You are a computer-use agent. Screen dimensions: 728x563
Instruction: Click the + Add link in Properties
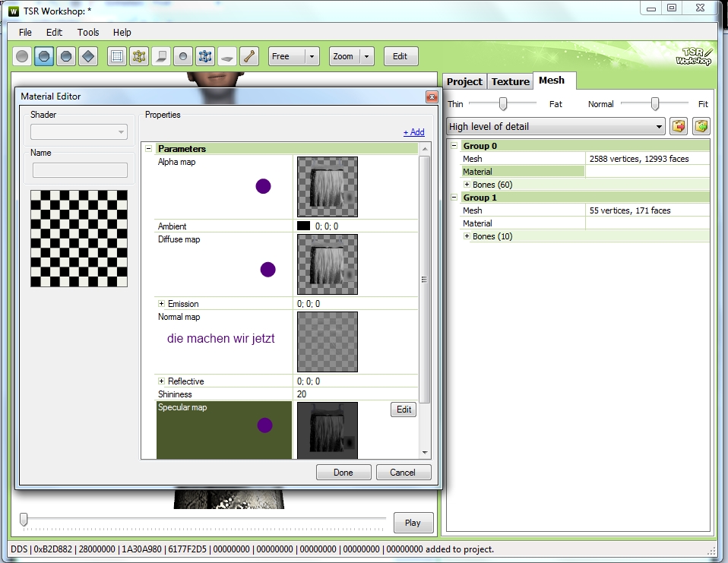coord(413,132)
